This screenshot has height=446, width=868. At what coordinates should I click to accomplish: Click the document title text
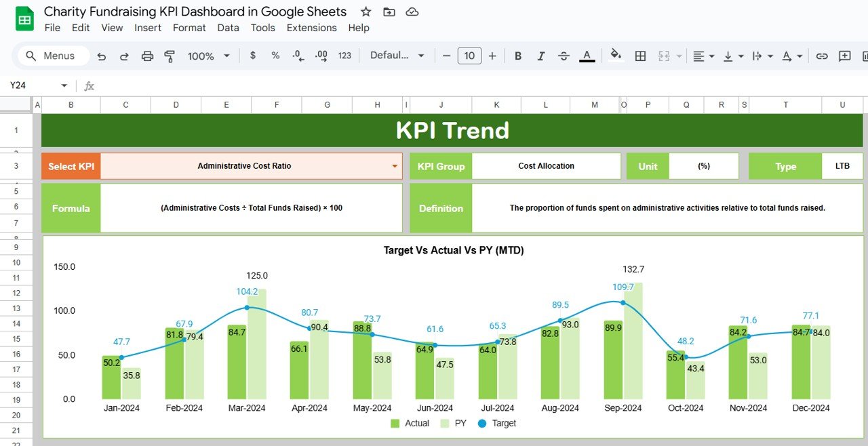(195, 12)
